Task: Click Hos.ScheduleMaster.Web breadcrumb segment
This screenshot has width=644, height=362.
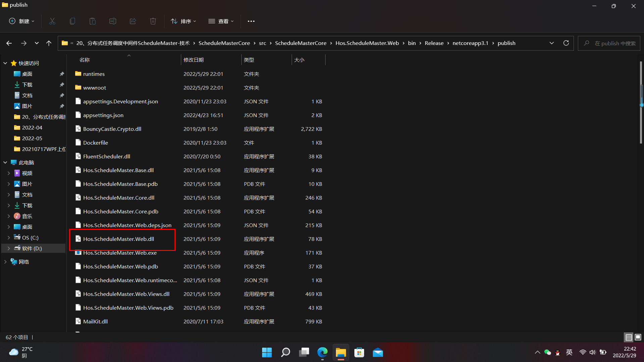Action: pyautogui.click(x=367, y=43)
